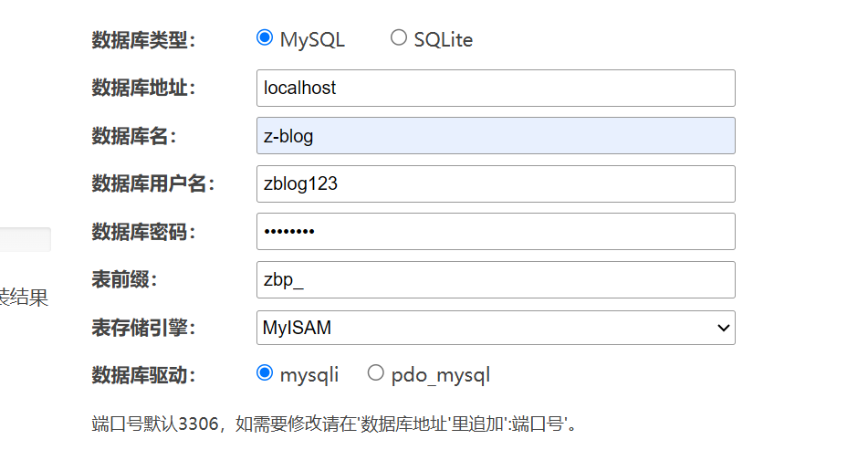The image size is (868, 471).
Task: Click the 数据库驱动 label text
Action: (143, 375)
